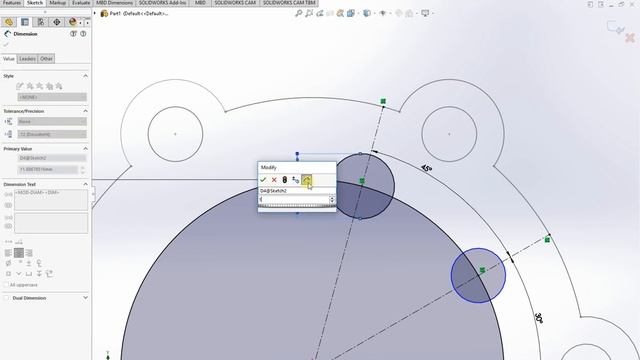
Task: Insert the diameter symbol into dimension text
Action: click(8, 263)
